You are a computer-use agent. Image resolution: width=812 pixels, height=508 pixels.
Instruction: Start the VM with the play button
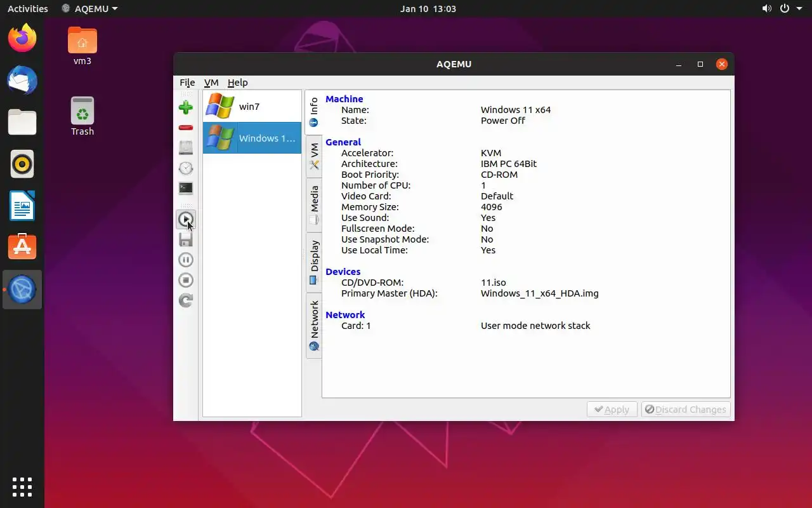coord(186,219)
